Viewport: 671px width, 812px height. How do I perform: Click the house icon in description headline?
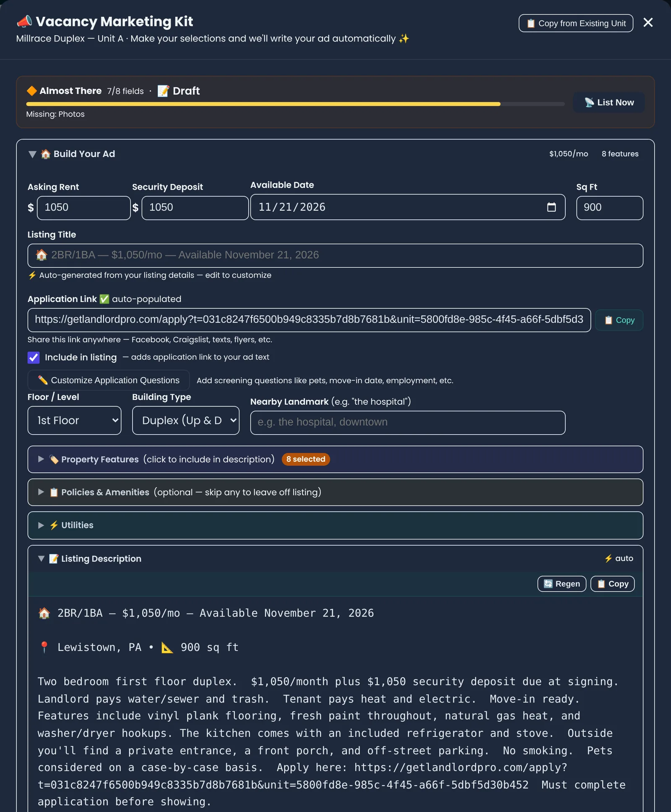44,613
